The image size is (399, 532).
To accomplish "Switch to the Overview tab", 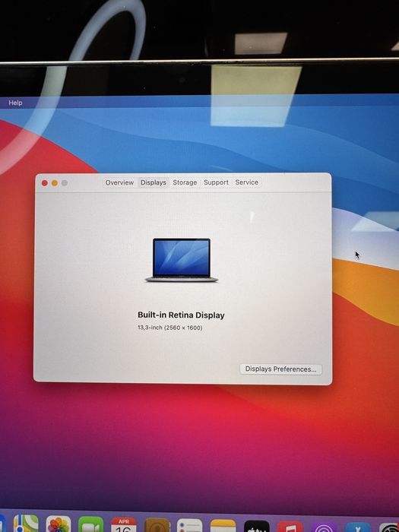I will 119,182.
